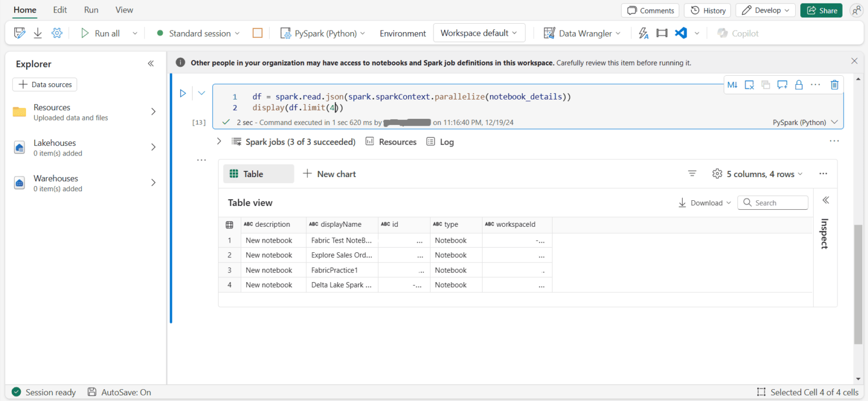868x401 pixels.
Task: Click the save notebook icon in toolbar
Action: tap(20, 33)
